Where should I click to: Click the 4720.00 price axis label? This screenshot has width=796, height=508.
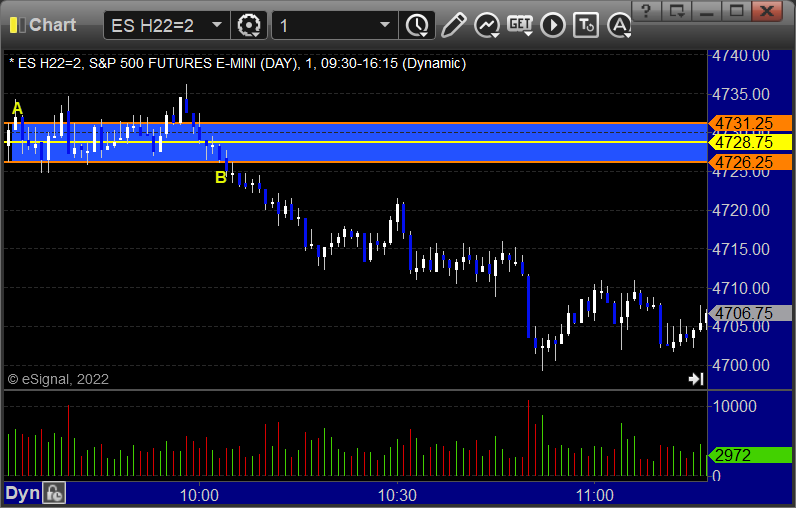[741, 210]
